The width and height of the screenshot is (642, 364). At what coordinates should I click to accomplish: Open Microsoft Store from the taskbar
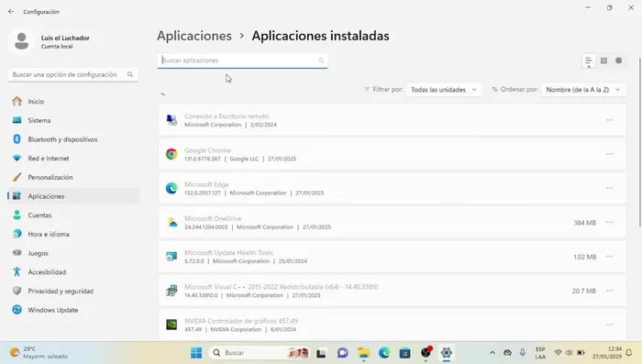coord(405,352)
